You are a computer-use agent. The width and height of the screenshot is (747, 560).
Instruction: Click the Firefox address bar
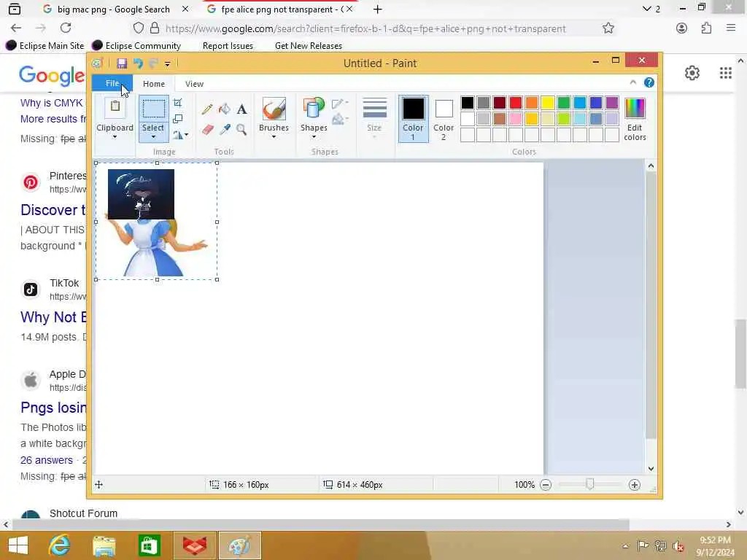click(365, 28)
